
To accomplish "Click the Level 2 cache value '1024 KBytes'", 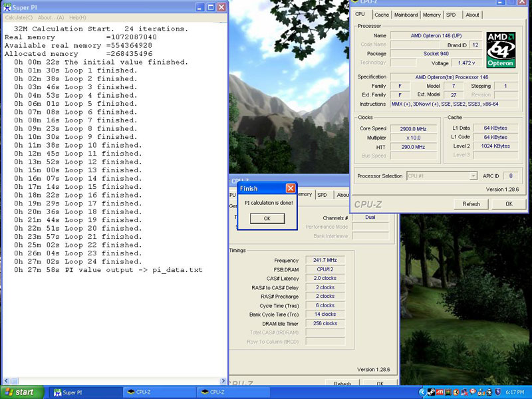I will click(495, 146).
